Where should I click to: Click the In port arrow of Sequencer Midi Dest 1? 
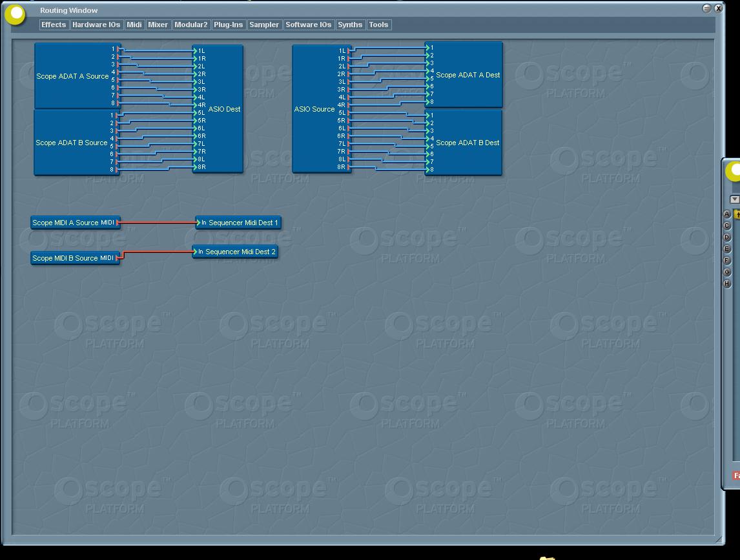198,223
